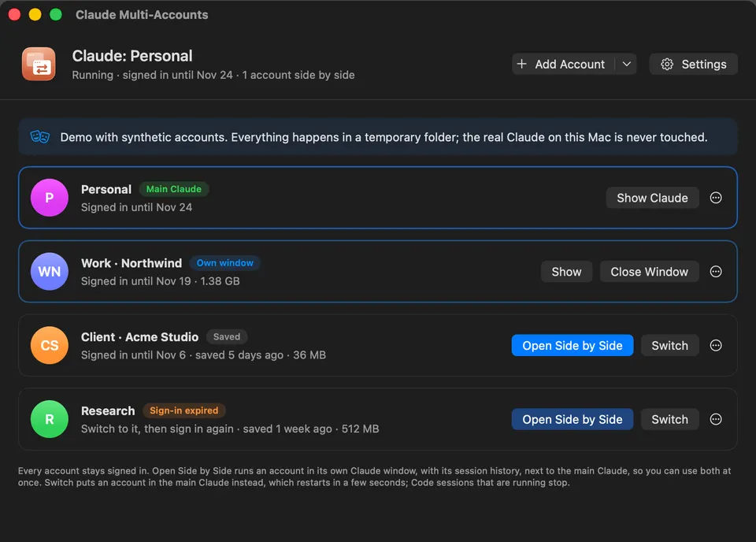Click the Saved badge on Acme Studio
The width and height of the screenshot is (756, 542).
coord(227,336)
